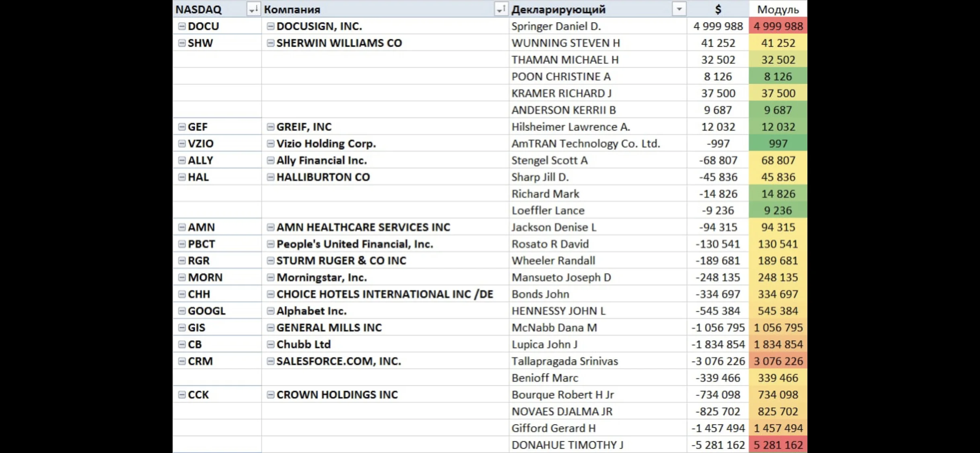
Task: Collapse the CB ticker group
Action: click(x=182, y=345)
